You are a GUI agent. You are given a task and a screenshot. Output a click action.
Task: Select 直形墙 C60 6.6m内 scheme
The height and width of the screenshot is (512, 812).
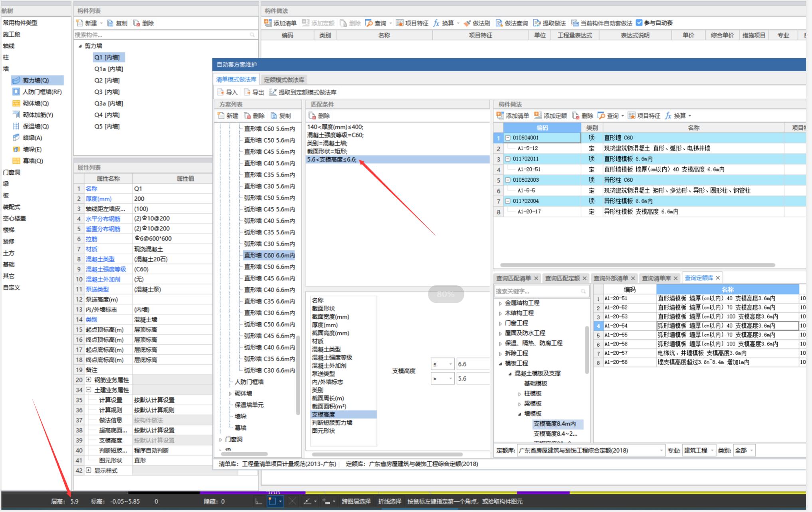pyautogui.click(x=269, y=255)
